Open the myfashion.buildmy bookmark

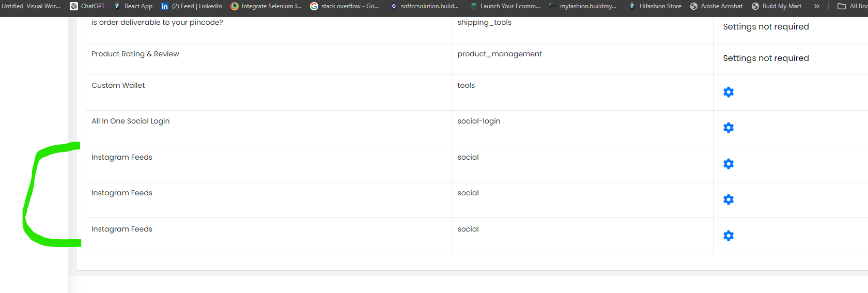(583, 6)
